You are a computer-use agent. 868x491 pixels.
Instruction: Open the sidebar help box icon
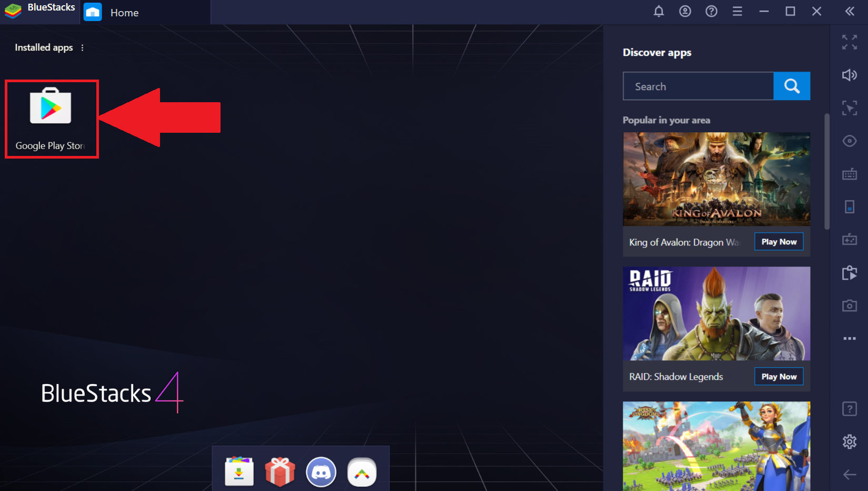point(850,409)
